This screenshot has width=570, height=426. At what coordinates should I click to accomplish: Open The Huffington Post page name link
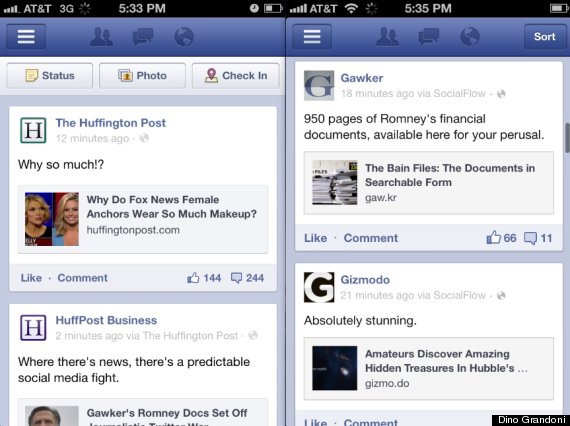(111, 123)
